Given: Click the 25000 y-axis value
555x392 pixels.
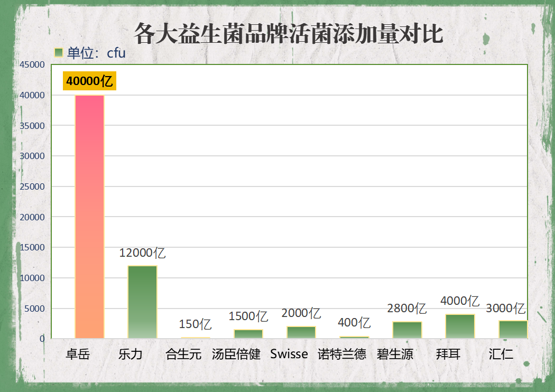Looking at the screenshot, I should [x=32, y=186].
